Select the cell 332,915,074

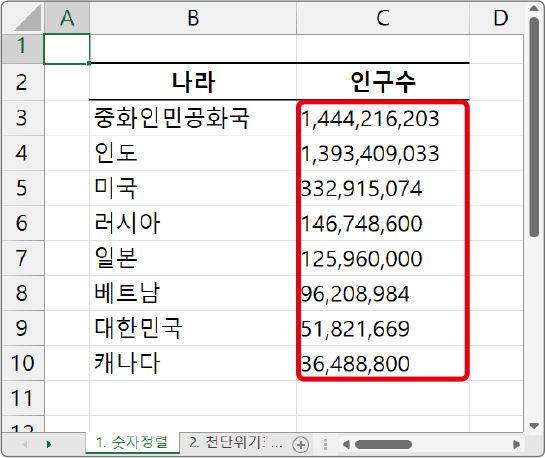[x=383, y=188]
